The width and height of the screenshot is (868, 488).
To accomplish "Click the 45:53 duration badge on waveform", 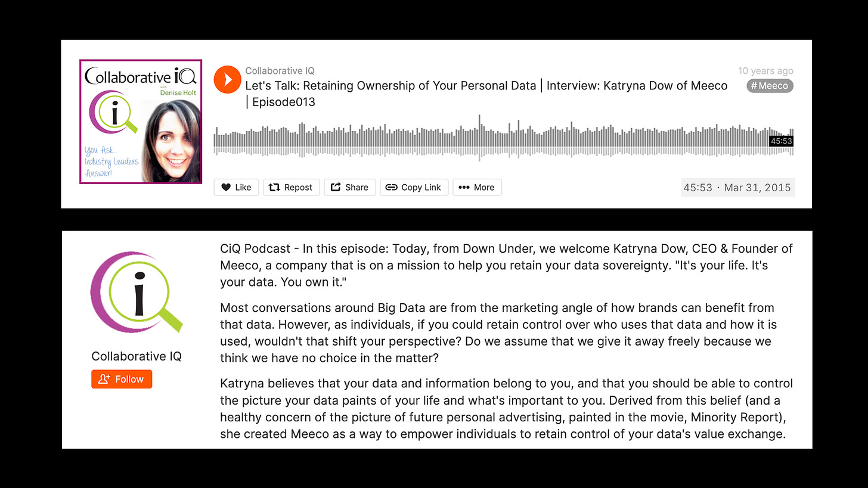I will click(x=781, y=141).
